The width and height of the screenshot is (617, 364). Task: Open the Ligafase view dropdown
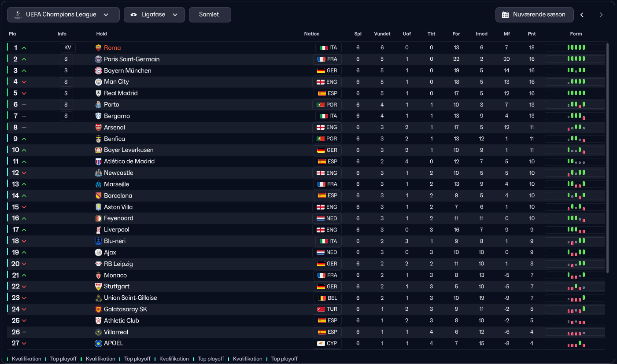(154, 15)
